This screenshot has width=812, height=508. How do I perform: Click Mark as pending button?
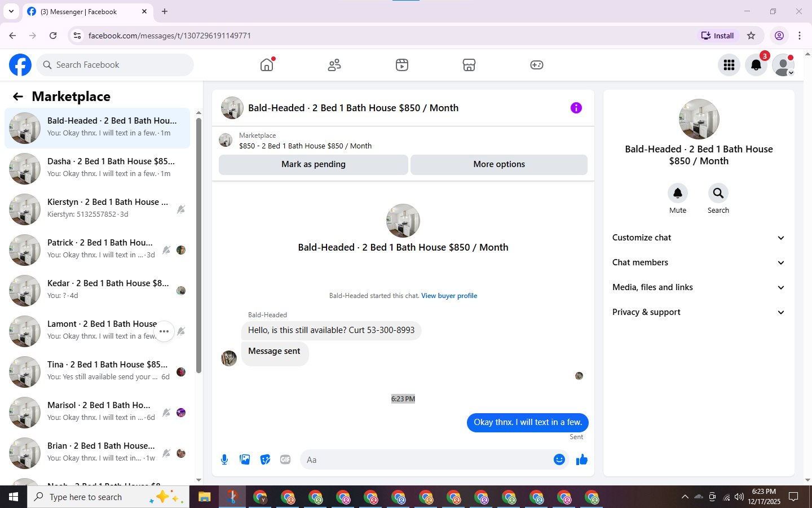(x=314, y=164)
